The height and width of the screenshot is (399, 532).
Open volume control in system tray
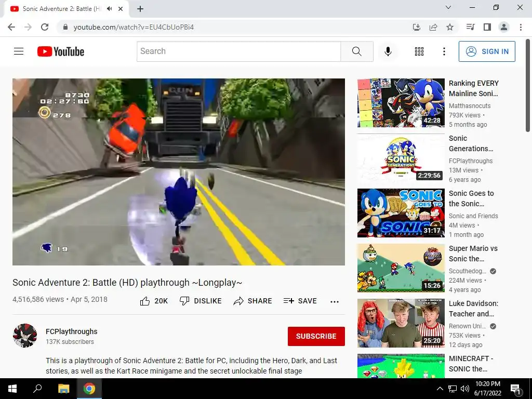coord(465,389)
